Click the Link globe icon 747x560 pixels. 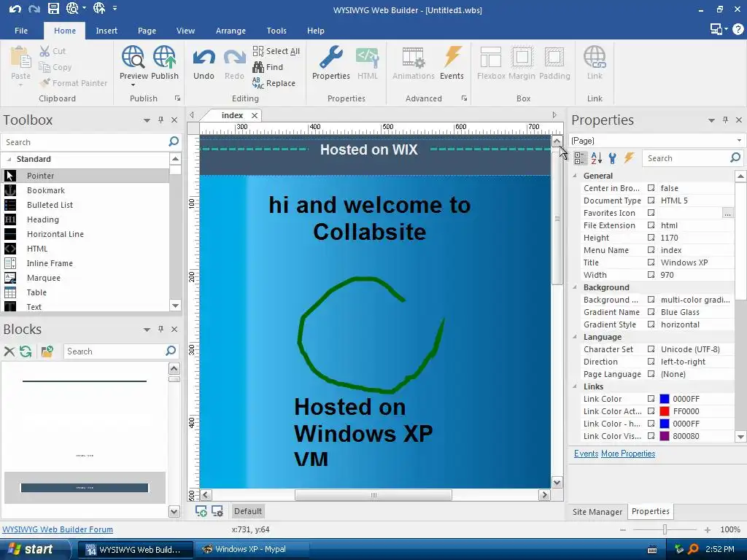click(595, 57)
